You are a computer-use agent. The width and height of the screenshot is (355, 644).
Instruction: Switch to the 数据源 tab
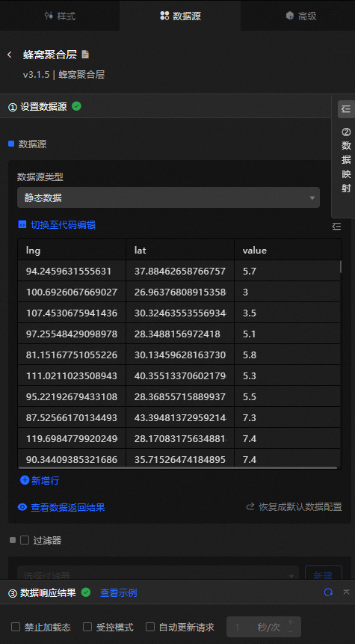180,16
